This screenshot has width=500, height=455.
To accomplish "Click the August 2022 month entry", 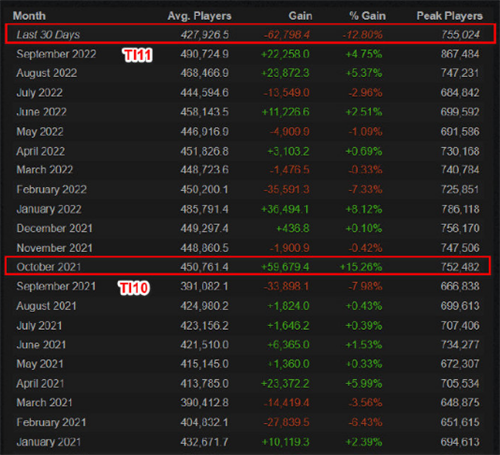I will point(47,73).
